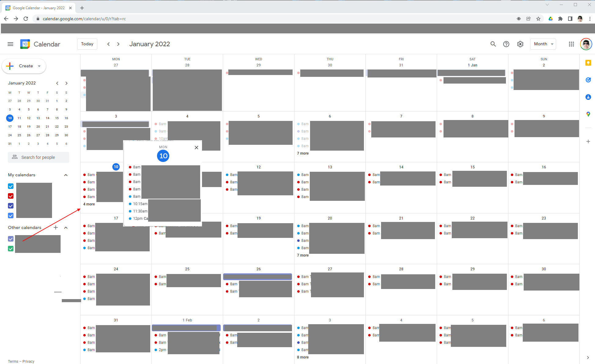Screen dimensions: 595x364
Task: Show the 4 more events on Monday 10
Action: pos(89,204)
